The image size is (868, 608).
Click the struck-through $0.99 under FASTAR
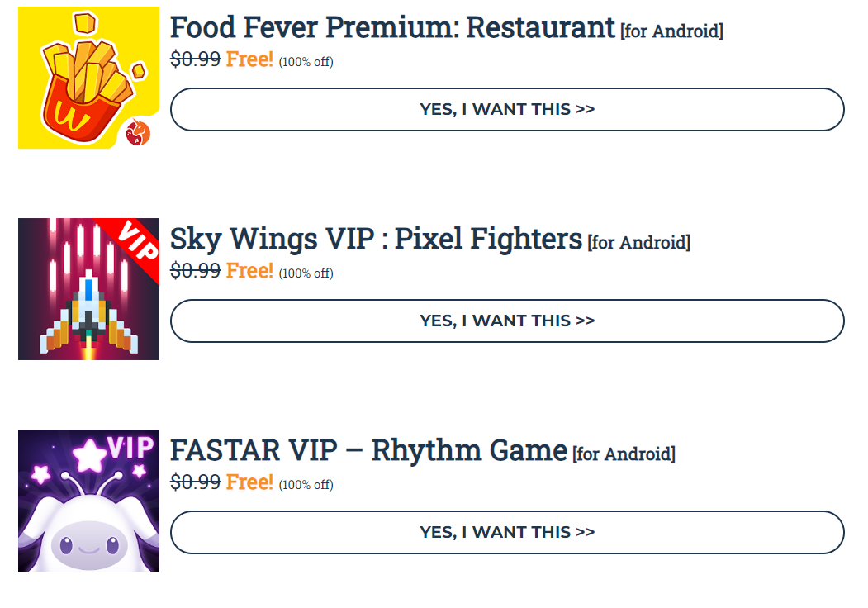point(196,482)
